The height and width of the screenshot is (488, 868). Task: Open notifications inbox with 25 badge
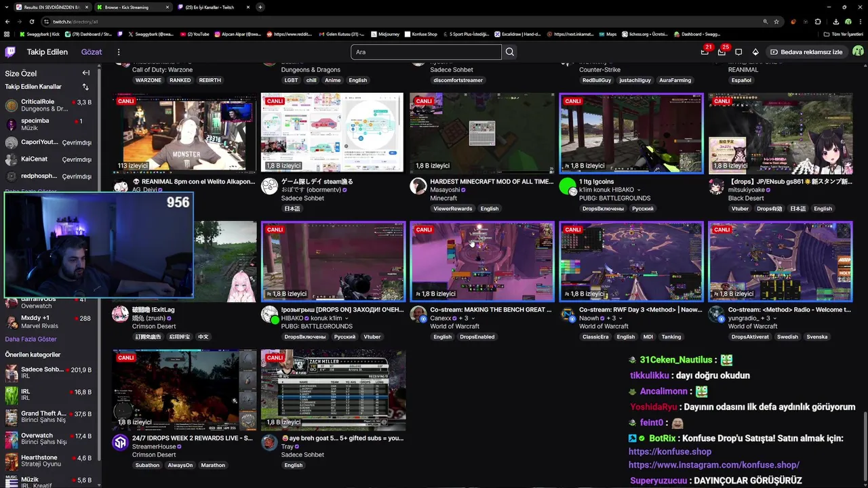tap(722, 52)
